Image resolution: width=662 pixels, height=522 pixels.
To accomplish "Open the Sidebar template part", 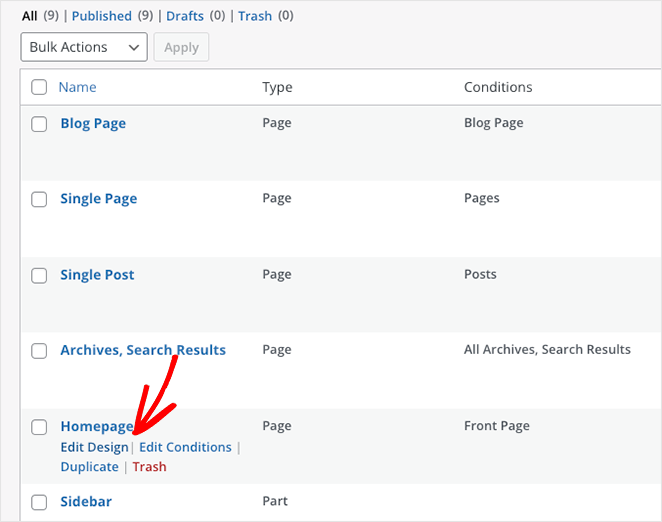I will point(86,501).
